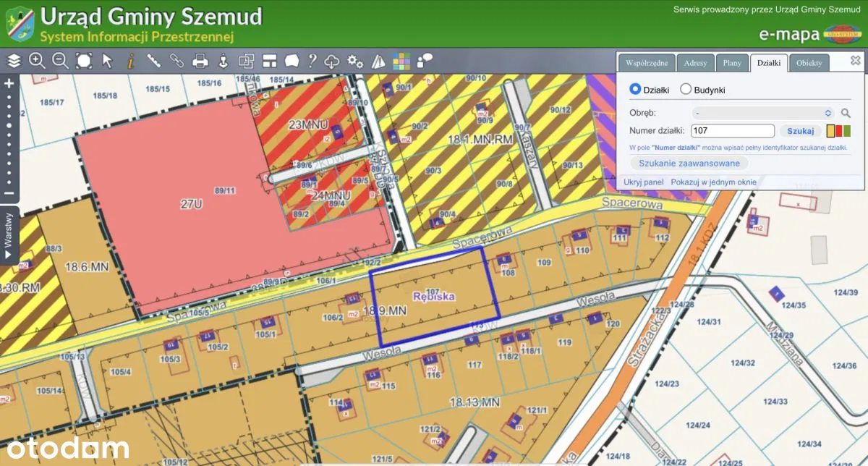Activate the info identify tool

point(131,61)
